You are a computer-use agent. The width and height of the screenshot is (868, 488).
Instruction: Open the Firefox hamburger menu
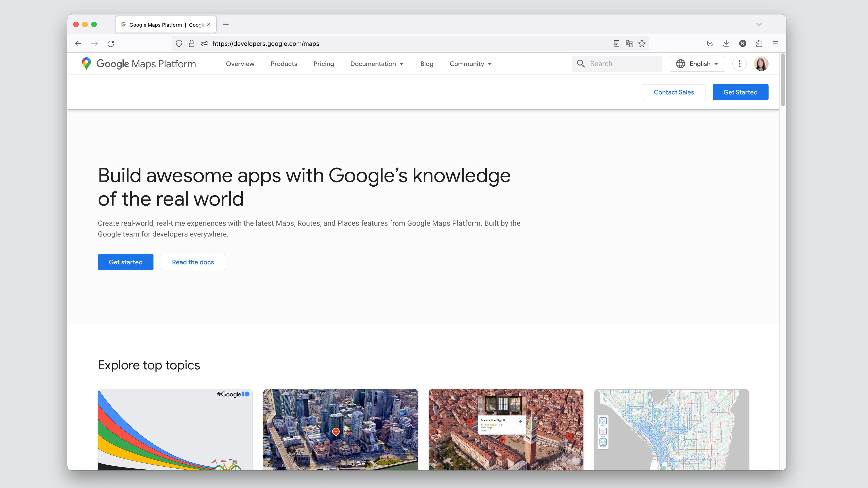775,43
